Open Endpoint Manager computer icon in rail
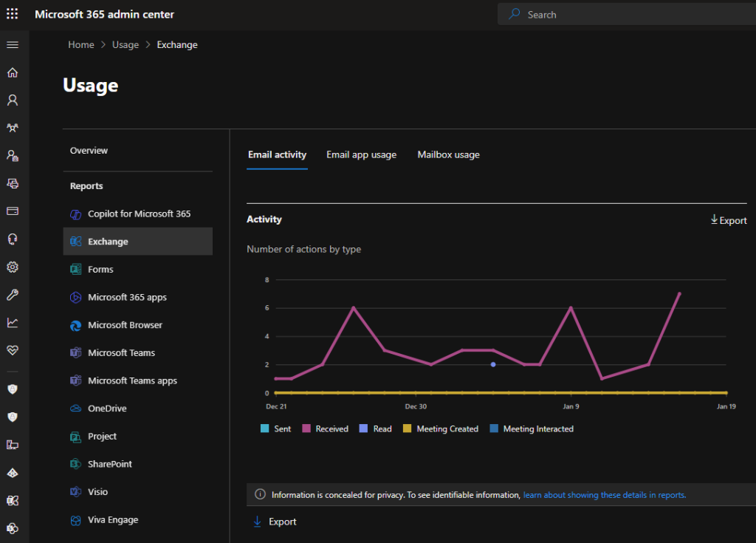756x543 pixels. tap(13, 445)
